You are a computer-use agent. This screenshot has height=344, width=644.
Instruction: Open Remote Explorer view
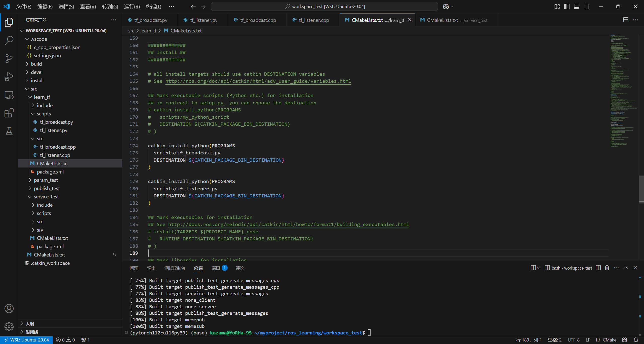coord(9,95)
